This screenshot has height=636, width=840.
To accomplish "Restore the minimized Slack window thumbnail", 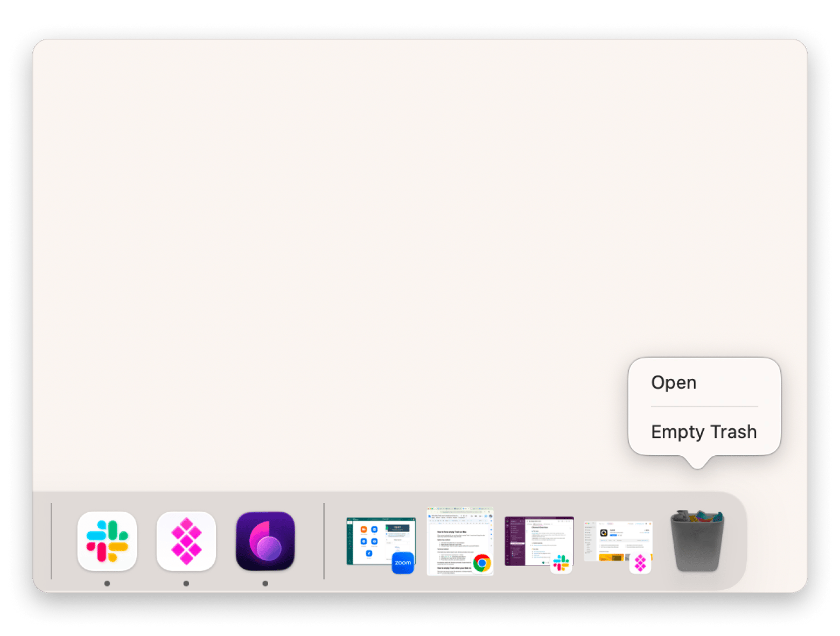I will point(539,541).
